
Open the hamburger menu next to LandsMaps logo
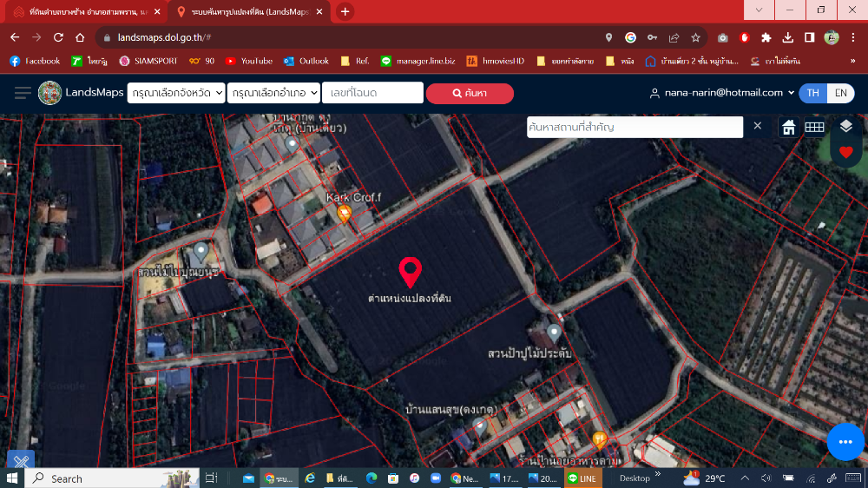[23, 93]
